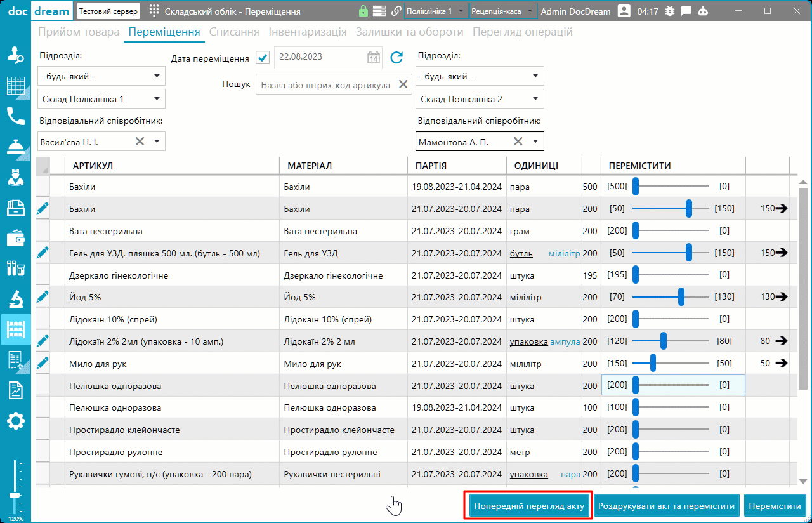Toggle the Дата переміщення checkbox

tap(263, 58)
